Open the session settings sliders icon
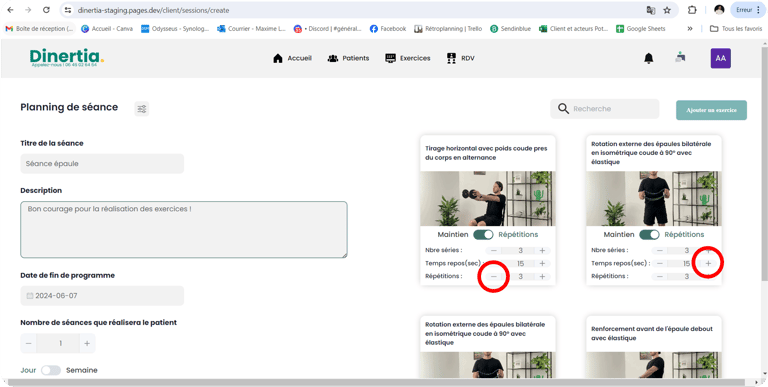Viewport: 768px width, 387px height. point(142,109)
